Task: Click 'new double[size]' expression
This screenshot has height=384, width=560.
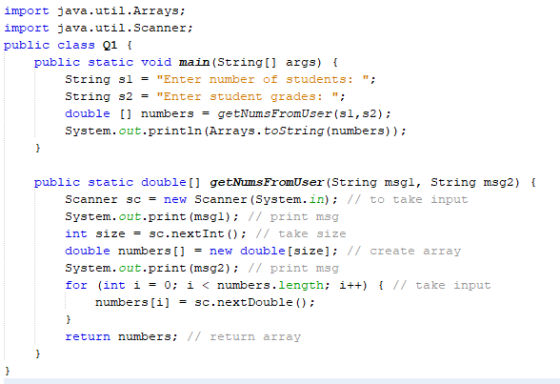Action: [269, 251]
